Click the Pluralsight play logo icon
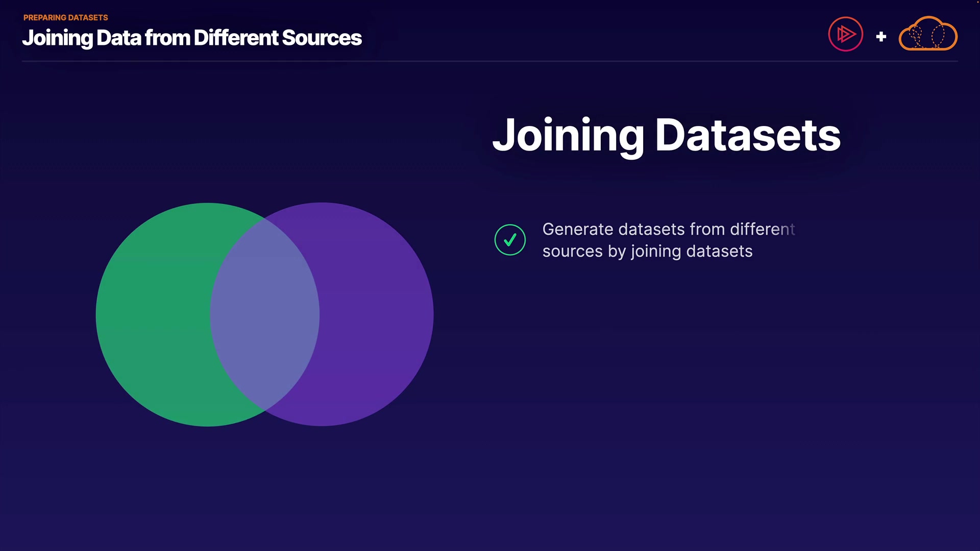The width and height of the screenshot is (980, 551). pyautogui.click(x=845, y=34)
